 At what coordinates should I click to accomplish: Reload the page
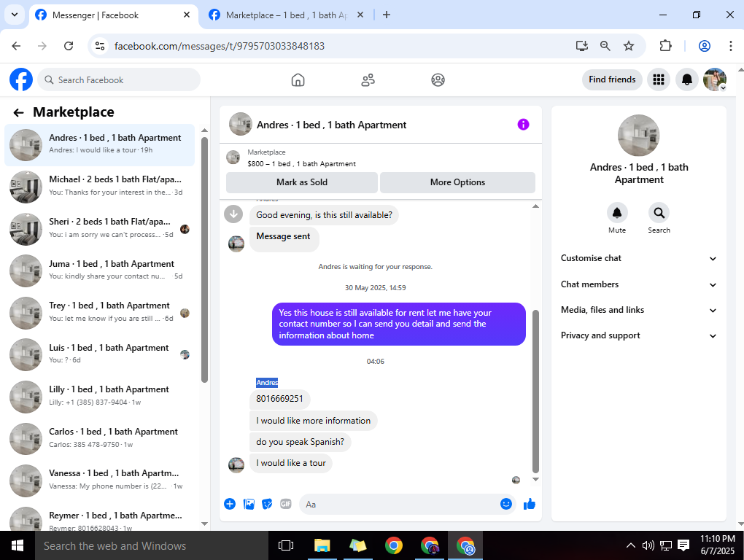coord(69,46)
